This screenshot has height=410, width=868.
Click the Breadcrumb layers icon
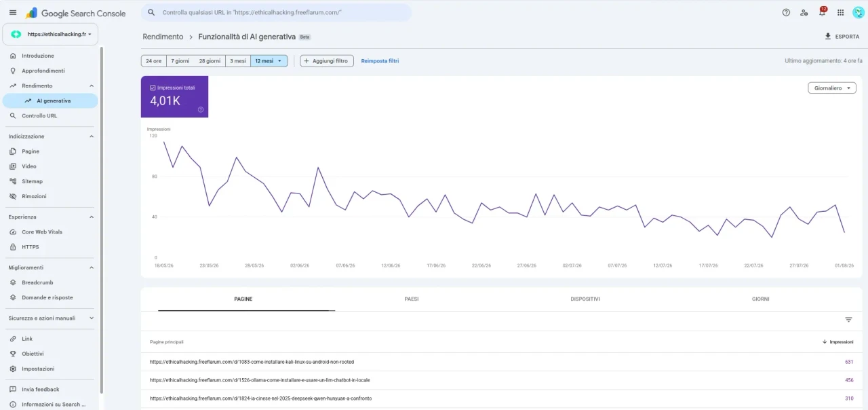tap(13, 282)
